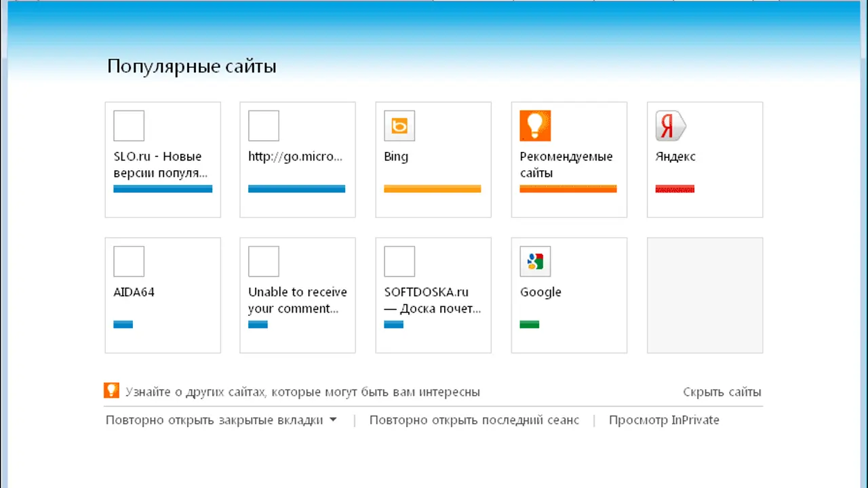Click the 'Яндекс' tile title text
The height and width of the screenshot is (488, 868).
(675, 157)
